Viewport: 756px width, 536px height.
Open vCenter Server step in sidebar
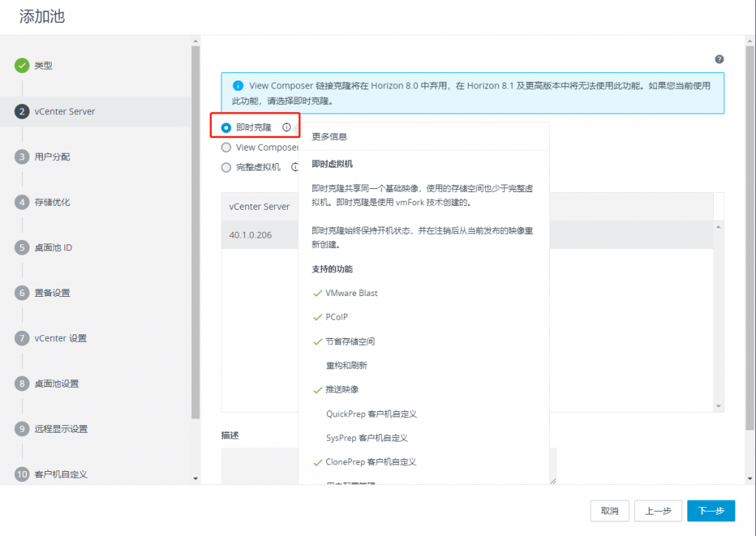(65, 111)
